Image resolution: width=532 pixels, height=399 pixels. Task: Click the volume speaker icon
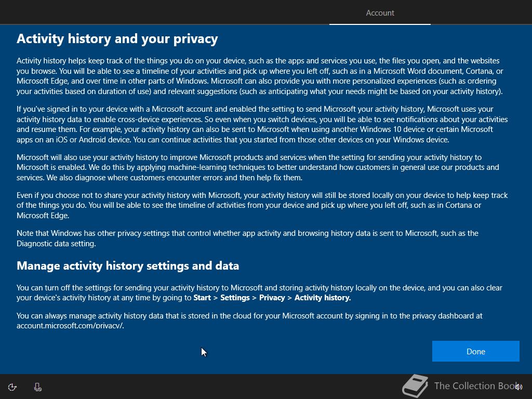pos(518,387)
